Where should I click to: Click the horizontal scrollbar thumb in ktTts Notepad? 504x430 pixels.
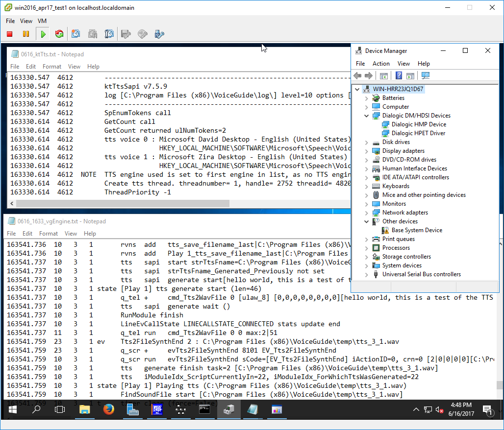coord(123,204)
